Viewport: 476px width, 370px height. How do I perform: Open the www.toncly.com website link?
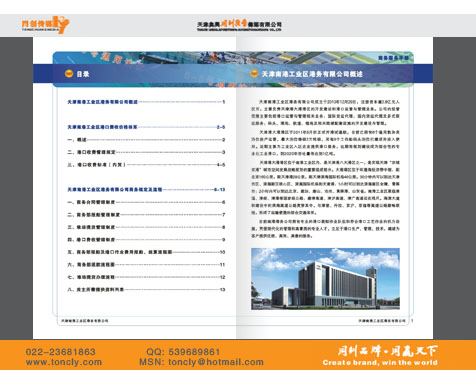[x=64, y=362]
